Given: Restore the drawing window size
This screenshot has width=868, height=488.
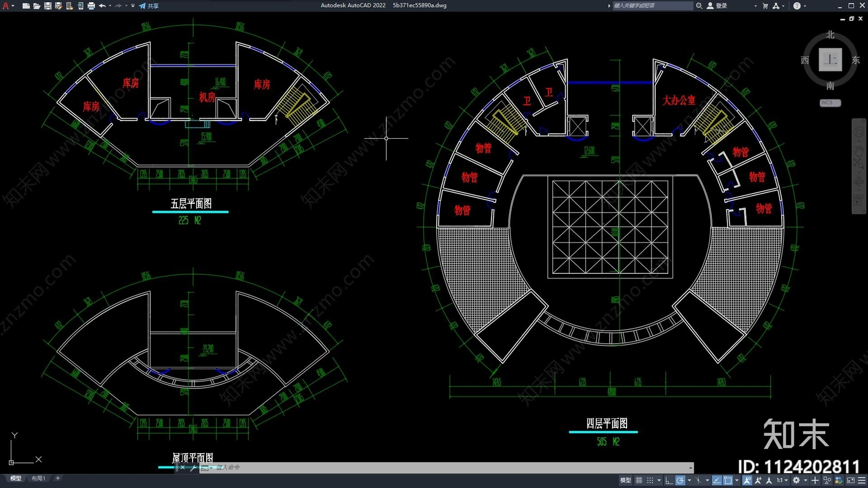Looking at the screenshot, I should pos(852,18).
